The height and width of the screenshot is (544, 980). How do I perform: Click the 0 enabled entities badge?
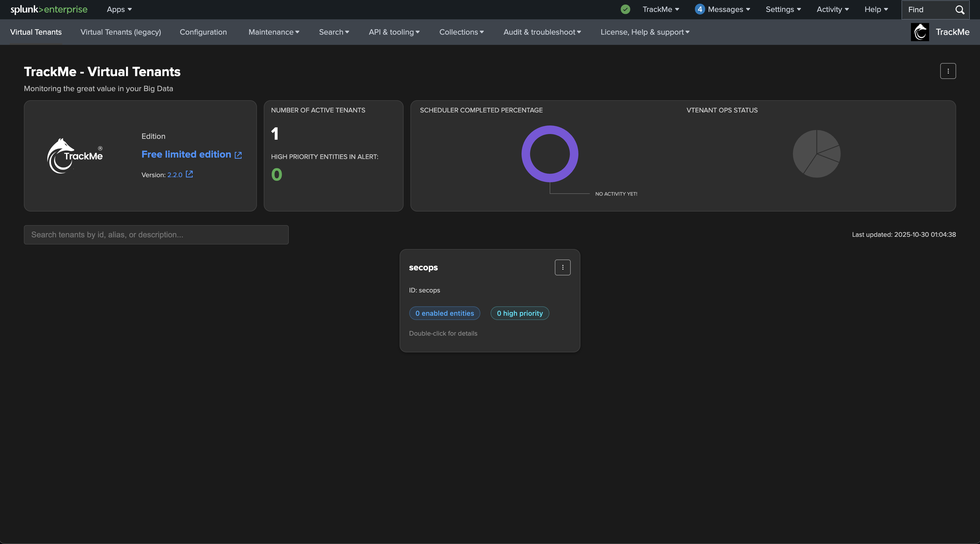(444, 313)
